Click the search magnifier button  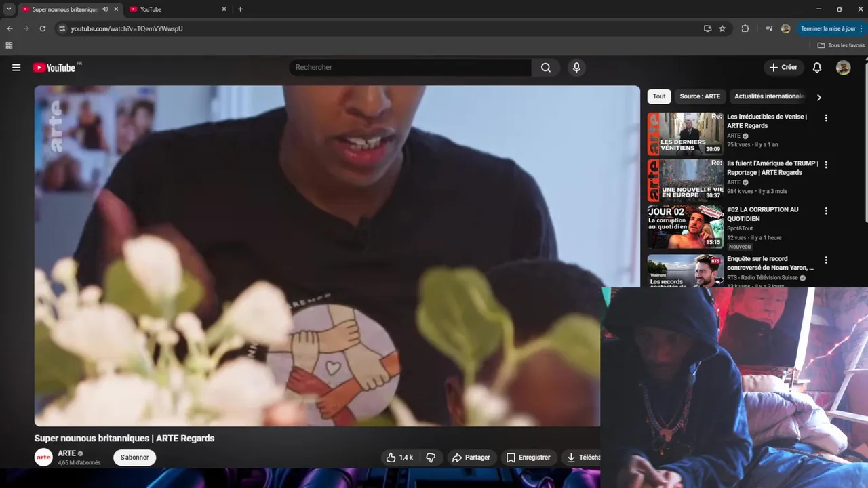pos(546,68)
